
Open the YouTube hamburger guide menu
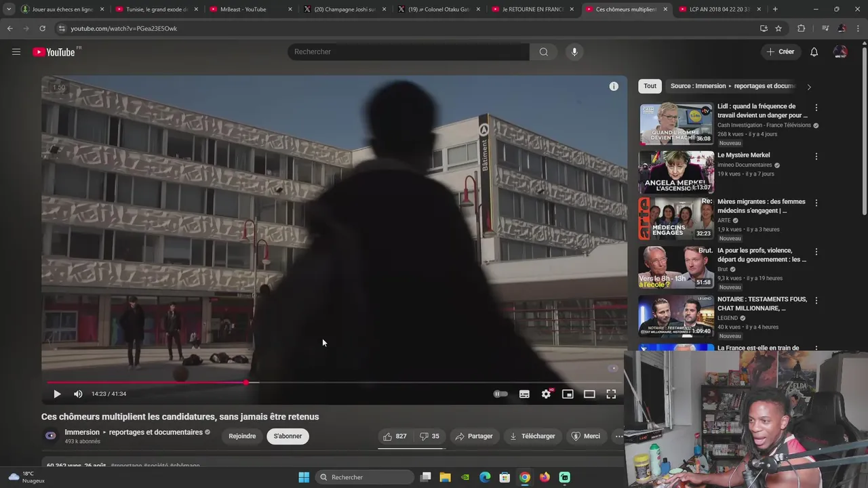16,52
